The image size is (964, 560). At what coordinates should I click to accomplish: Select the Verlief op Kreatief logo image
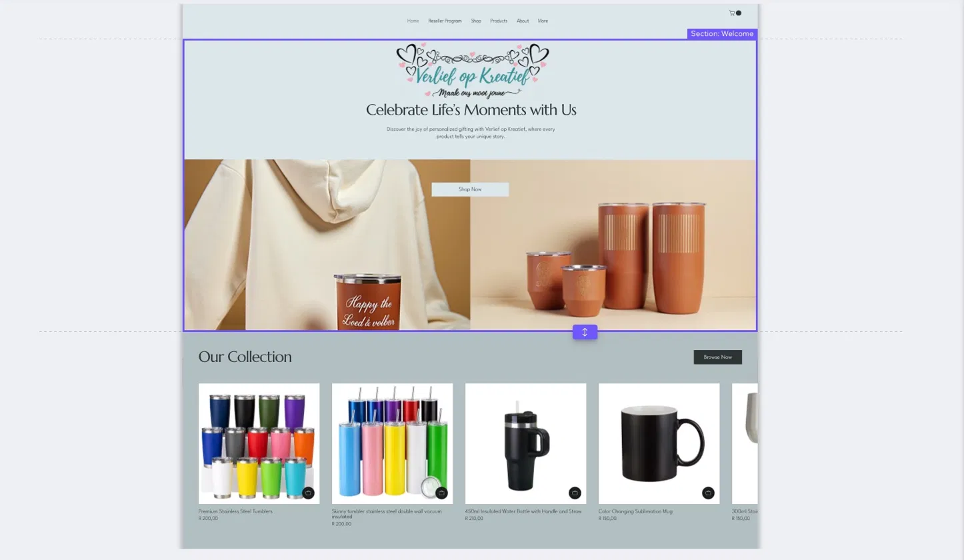[x=472, y=71]
